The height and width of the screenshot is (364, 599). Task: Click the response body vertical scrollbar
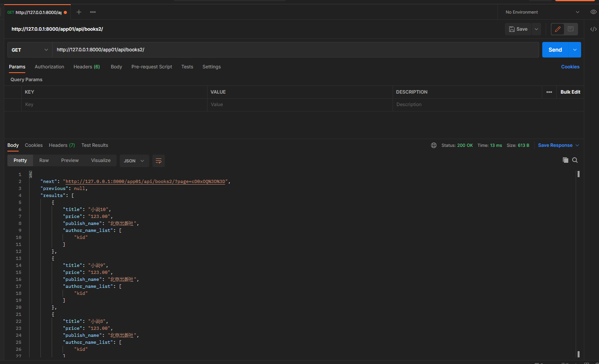click(578, 264)
